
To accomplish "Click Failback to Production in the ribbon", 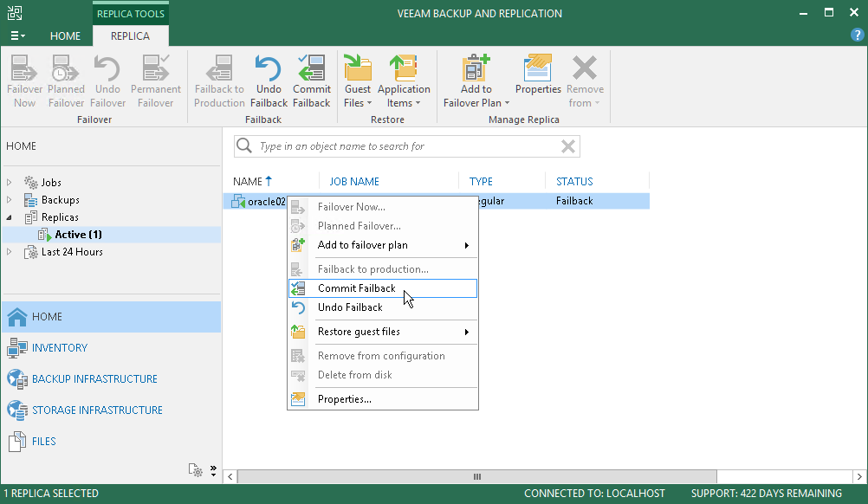I will [219, 81].
